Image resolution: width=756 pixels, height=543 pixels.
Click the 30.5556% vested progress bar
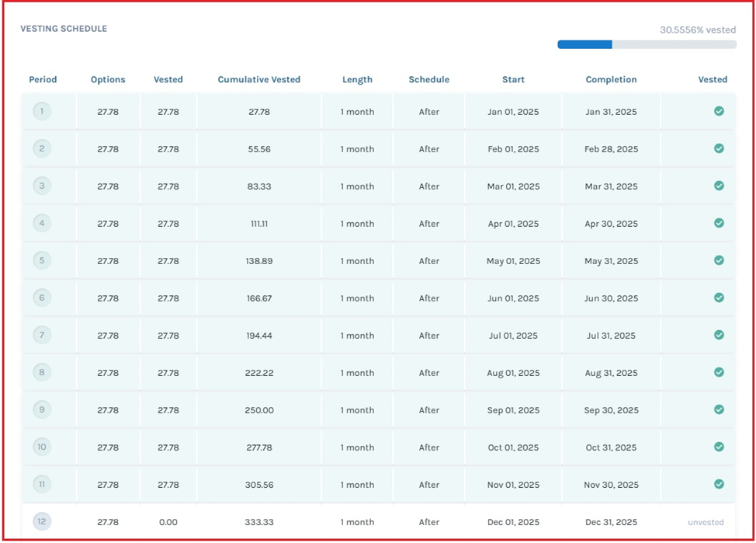click(647, 45)
